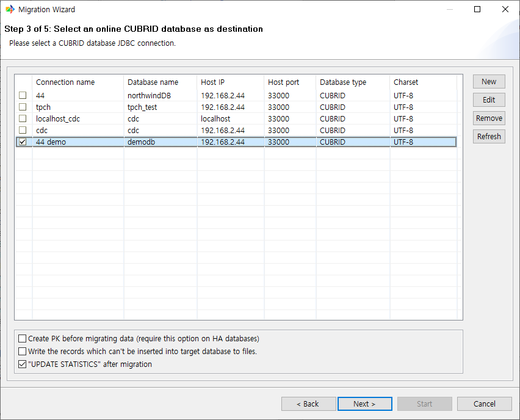This screenshot has width=520, height=420.
Task: Select the cdc connection checkbox
Action: click(x=23, y=131)
